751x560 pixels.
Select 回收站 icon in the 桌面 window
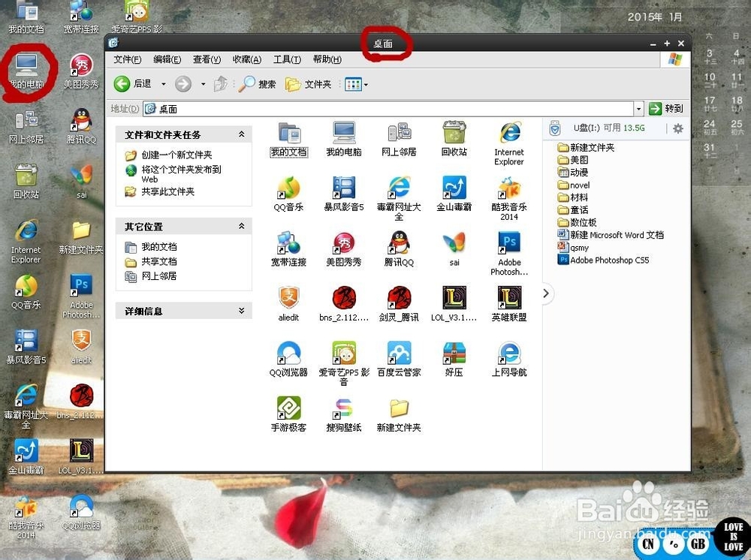[x=454, y=140]
